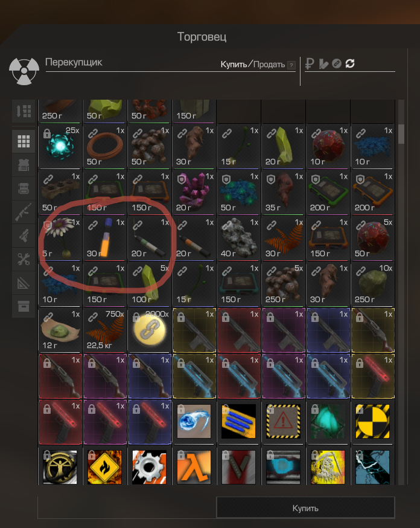Click the refresh arrows icon
The image size is (420, 528).
pyautogui.click(x=350, y=63)
